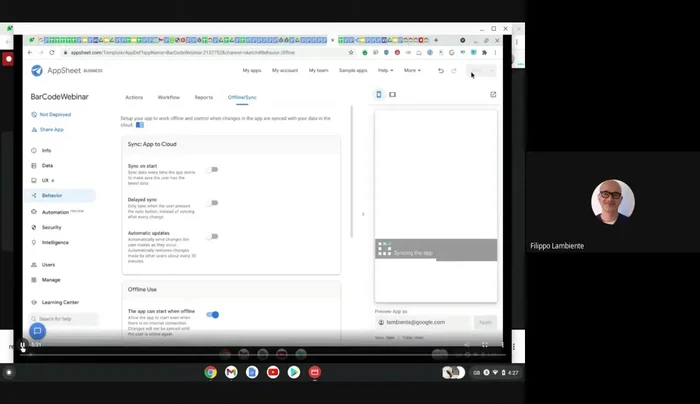Open My team in top navigation
Viewport: 700px width, 404px height.
point(318,71)
